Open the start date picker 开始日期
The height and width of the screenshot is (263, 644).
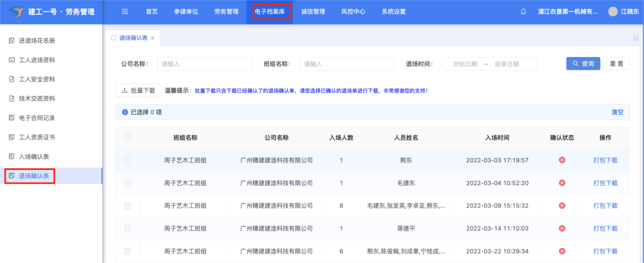(465, 64)
